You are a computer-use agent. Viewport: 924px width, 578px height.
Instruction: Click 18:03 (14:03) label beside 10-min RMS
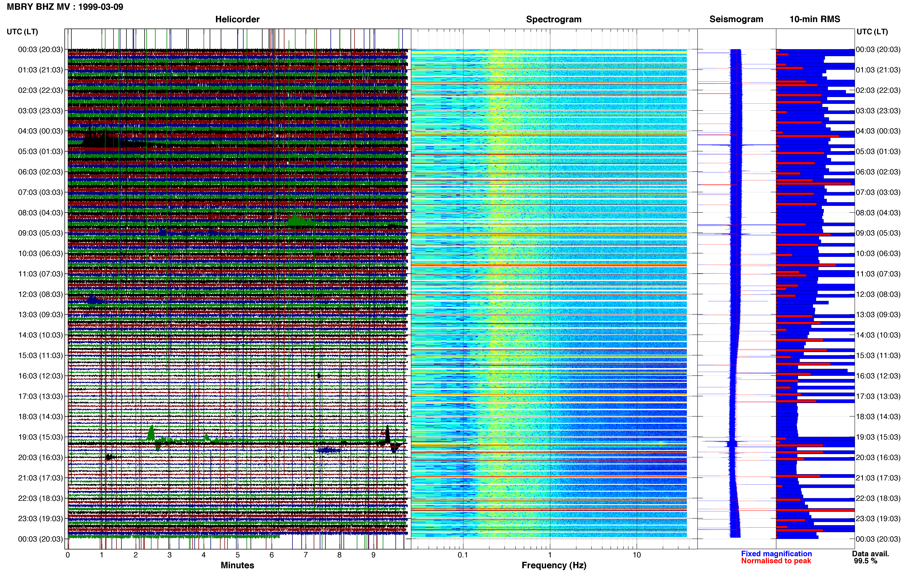pyautogui.click(x=878, y=417)
